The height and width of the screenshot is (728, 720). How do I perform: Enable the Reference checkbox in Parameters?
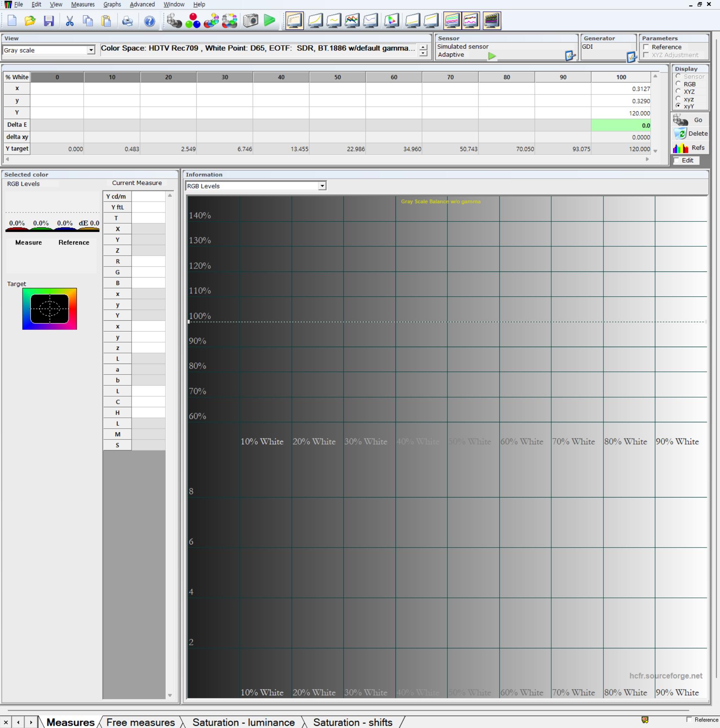click(x=646, y=47)
